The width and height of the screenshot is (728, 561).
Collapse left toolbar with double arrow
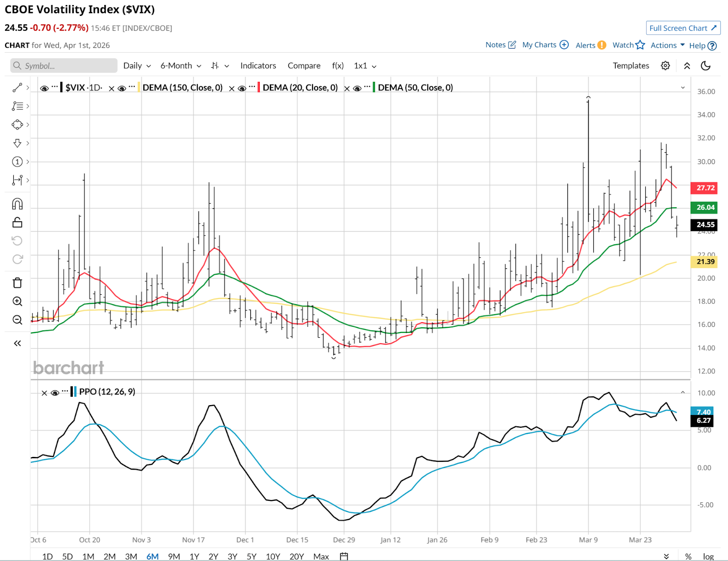(17, 343)
